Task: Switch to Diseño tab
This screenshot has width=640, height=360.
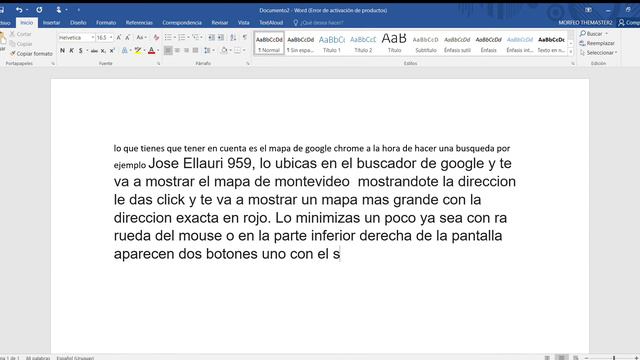Action: [x=78, y=23]
